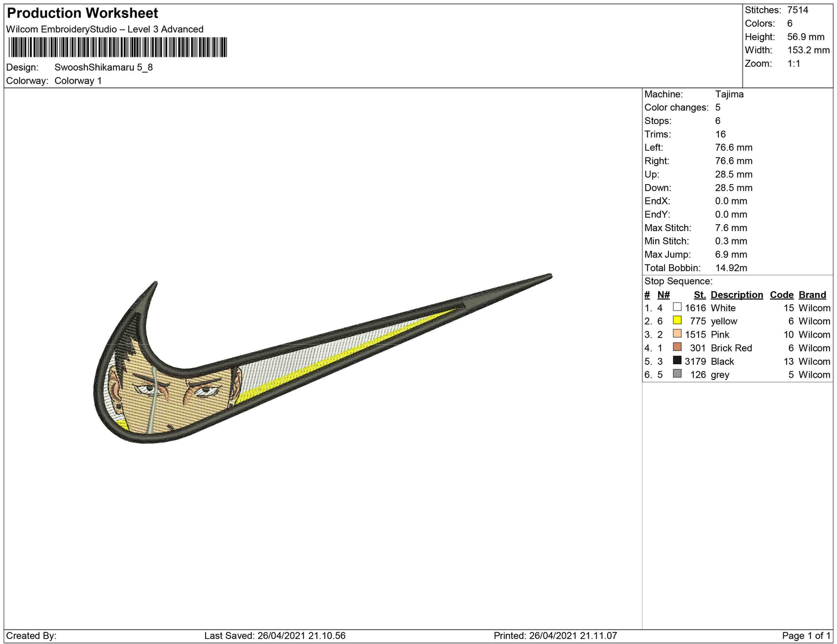Click the 'EndY:' label
Image resolution: width=837 pixels, height=644 pixels.
(657, 214)
